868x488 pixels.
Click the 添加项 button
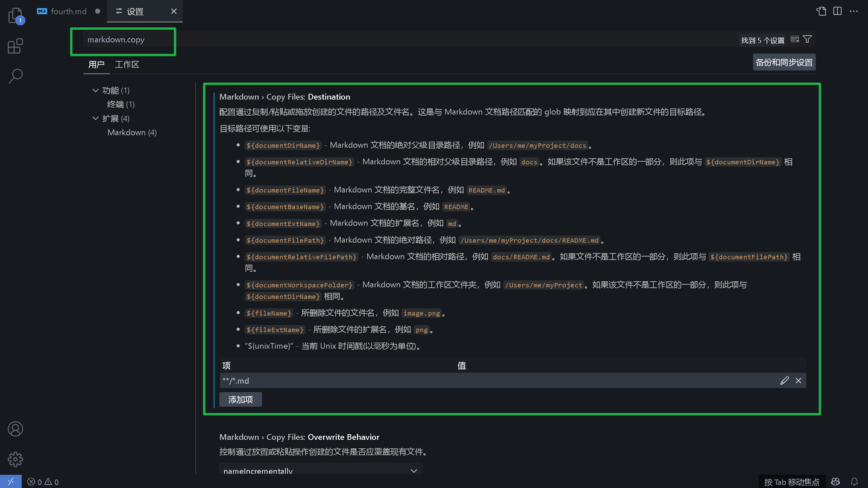(x=240, y=399)
